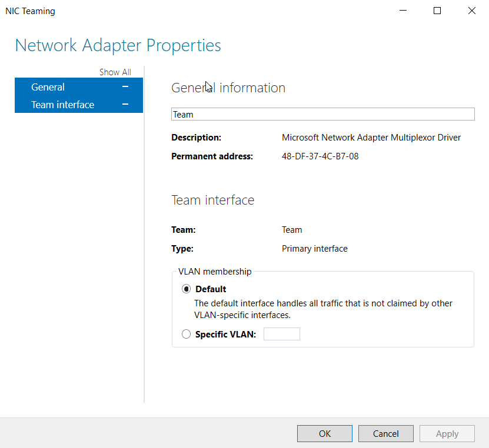Maximize the NIC Teaming window
489x448 pixels.
point(437,11)
